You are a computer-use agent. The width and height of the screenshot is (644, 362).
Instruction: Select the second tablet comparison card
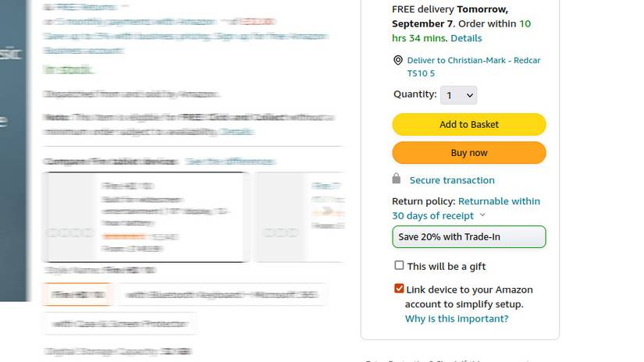tap(301, 217)
